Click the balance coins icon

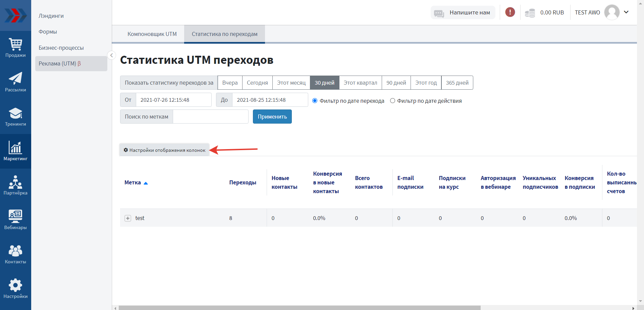click(530, 13)
